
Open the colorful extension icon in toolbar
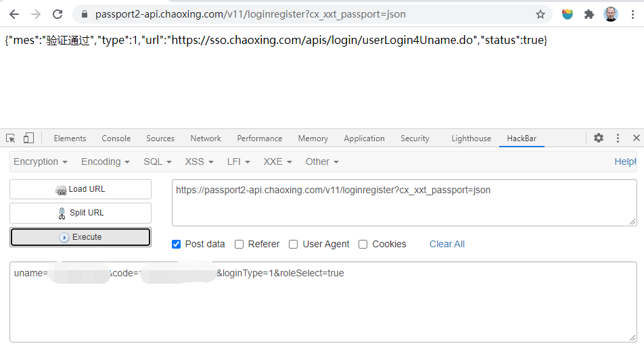[568, 14]
